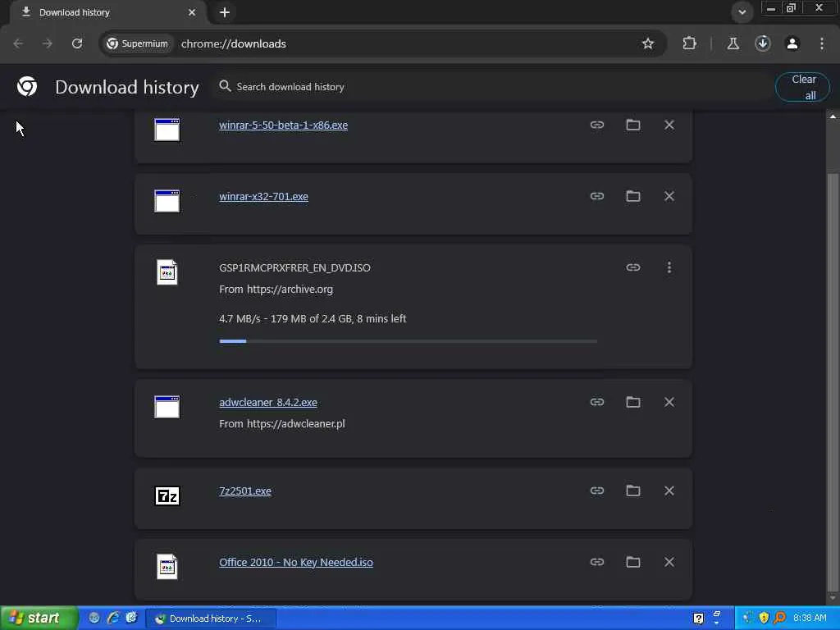Screen dimensions: 840x630
Task: Open the downloads toolbar bubble
Action: click(763, 43)
